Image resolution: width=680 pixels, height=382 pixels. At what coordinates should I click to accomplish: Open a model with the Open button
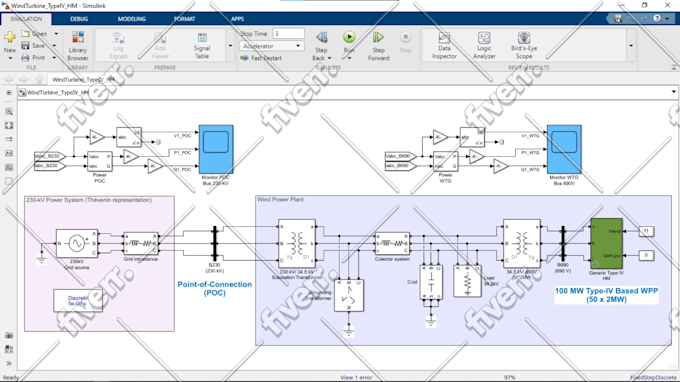[x=34, y=34]
